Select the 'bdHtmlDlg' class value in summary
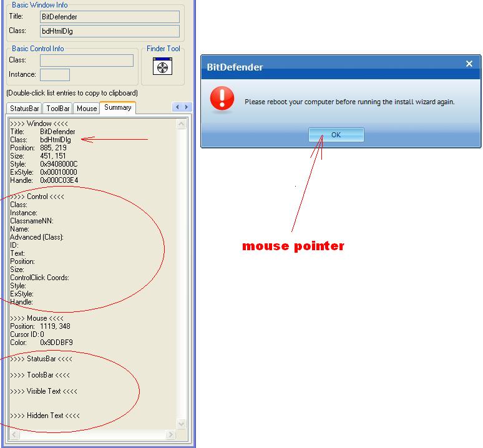The image size is (483, 448). (x=56, y=140)
